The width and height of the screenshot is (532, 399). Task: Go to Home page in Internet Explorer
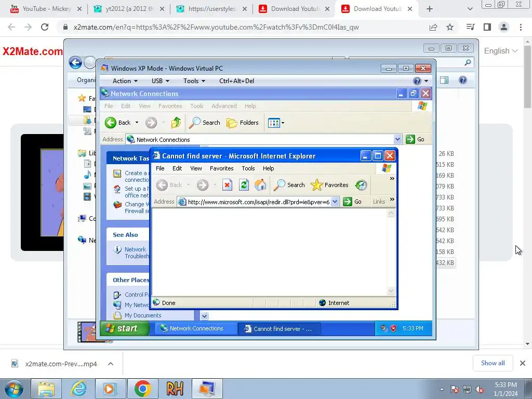[260, 185]
